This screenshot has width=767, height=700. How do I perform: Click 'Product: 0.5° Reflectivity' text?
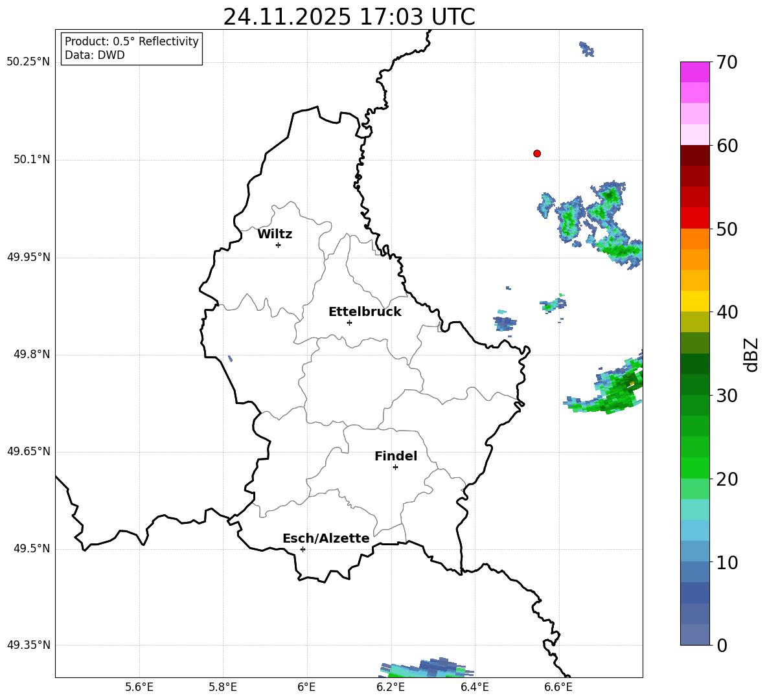pos(132,41)
